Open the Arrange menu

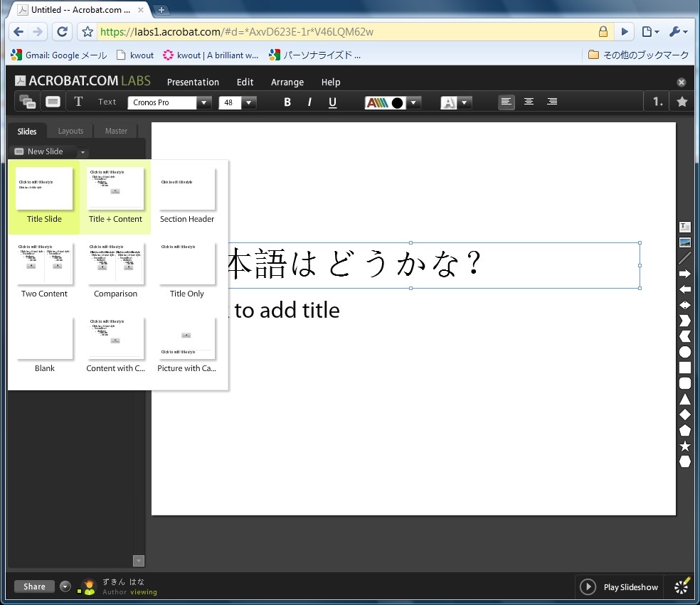tap(287, 82)
